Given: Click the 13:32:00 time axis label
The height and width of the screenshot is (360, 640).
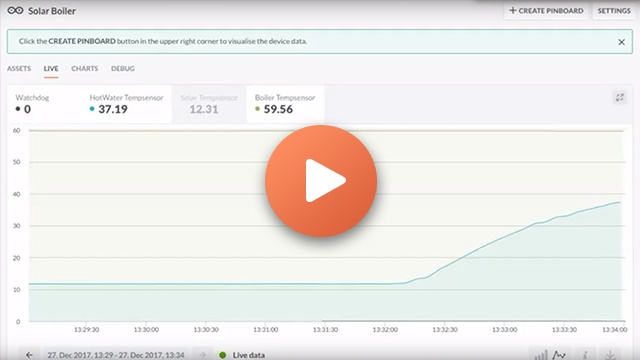Looking at the screenshot, I should pyautogui.click(x=385, y=329).
